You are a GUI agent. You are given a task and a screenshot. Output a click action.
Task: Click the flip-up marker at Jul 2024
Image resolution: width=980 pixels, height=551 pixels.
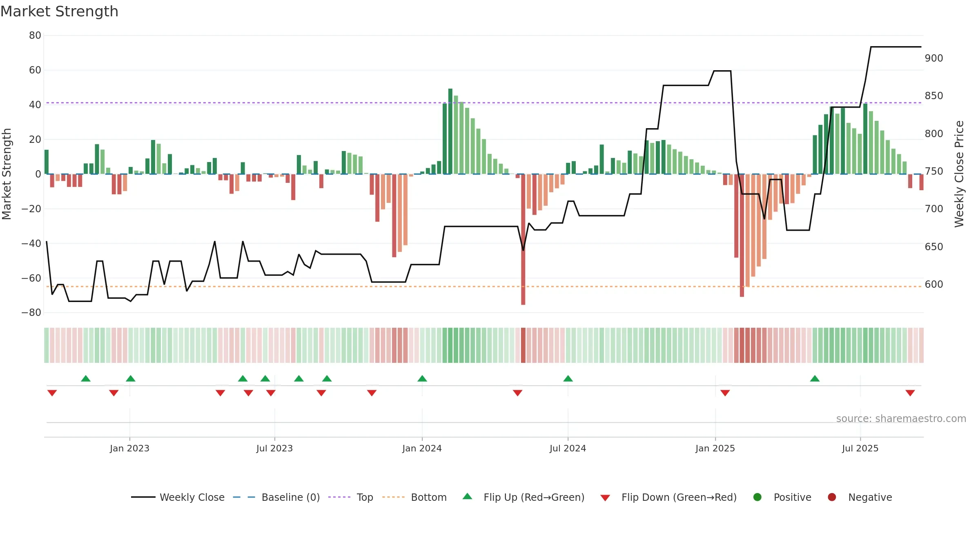click(x=568, y=378)
